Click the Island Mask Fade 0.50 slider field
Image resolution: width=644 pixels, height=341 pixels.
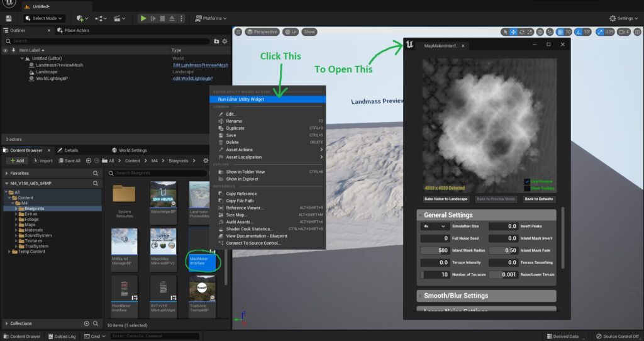pyautogui.click(x=503, y=250)
